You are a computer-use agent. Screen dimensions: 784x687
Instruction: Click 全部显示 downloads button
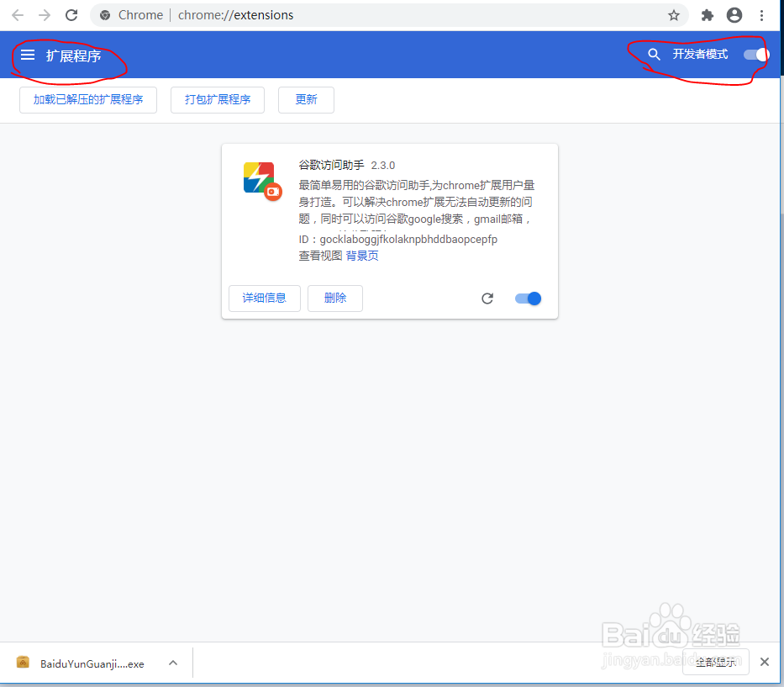(x=715, y=662)
